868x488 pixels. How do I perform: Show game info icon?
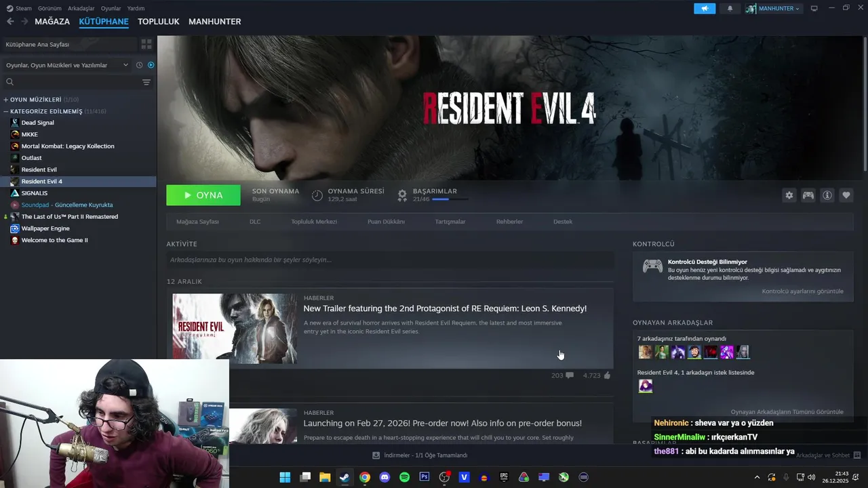(827, 195)
